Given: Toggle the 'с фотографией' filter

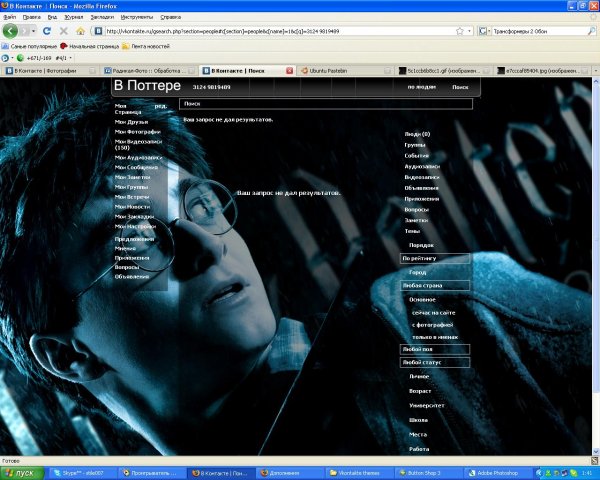Looking at the screenshot, I should (x=432, y=325).
